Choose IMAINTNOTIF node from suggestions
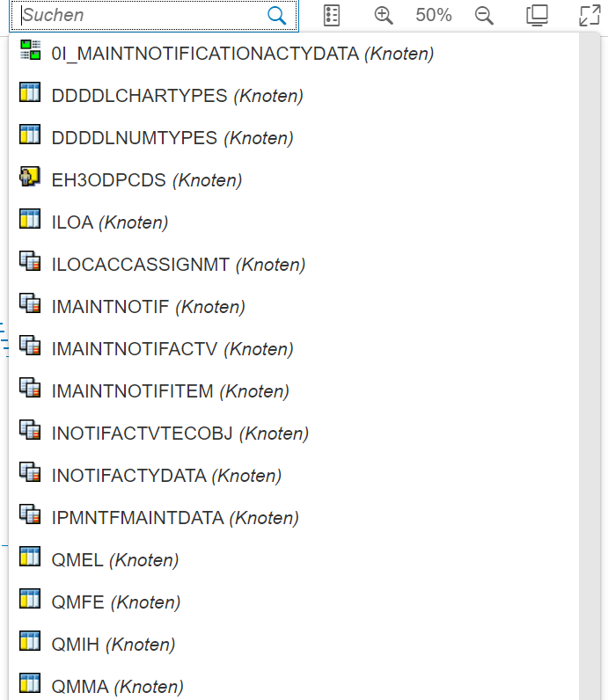Viewport: 608px width, 700px height. pos(148,307)
